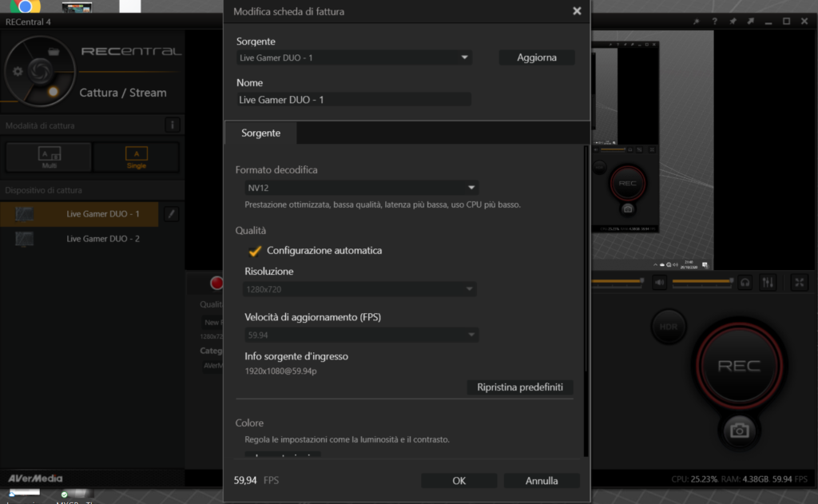The height and width of the screenshot is (504, 818).
Task: Open the audio mixer sliders icon
Action: click(768, 283)
